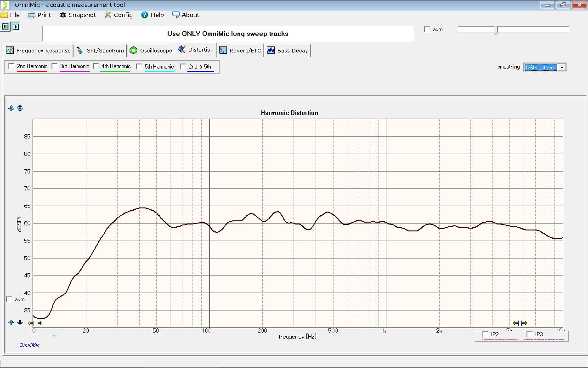Click left yellow arrow at high-frequency end
Viewport: 588px width, 368px height.
pos(515,323)
